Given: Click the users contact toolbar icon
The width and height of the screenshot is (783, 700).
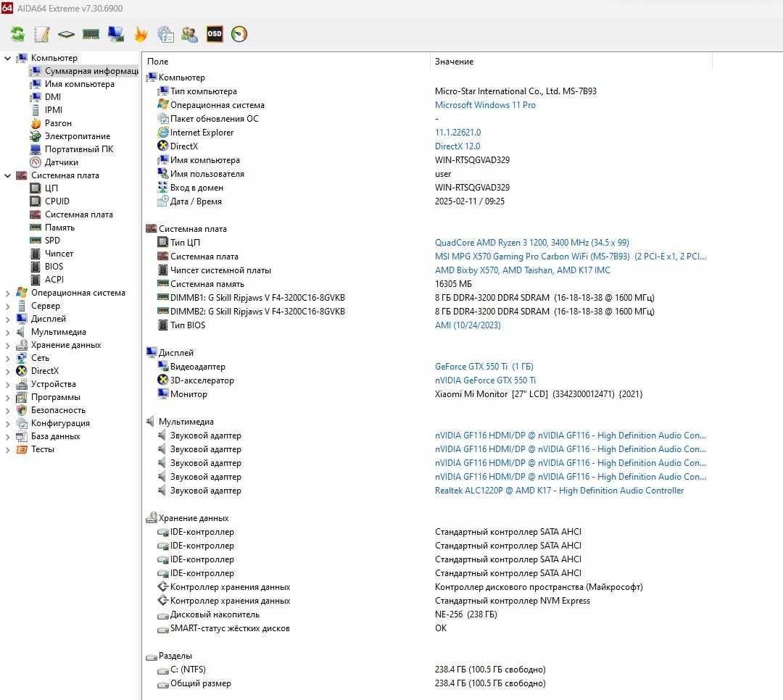Looking at the screenshot, I should click(x=190, y=34).
